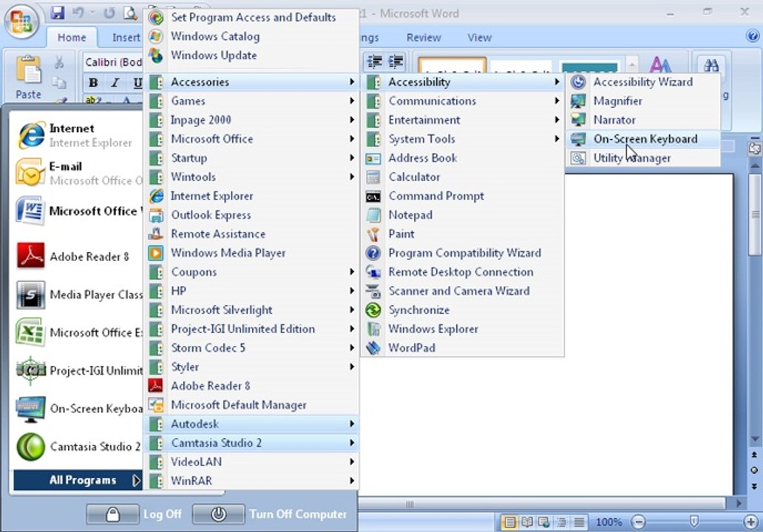The image size is (763, 532).
Task: Click the pinned Internet Explorer icon
Action: pyautogui.click(x=31, y=135)
